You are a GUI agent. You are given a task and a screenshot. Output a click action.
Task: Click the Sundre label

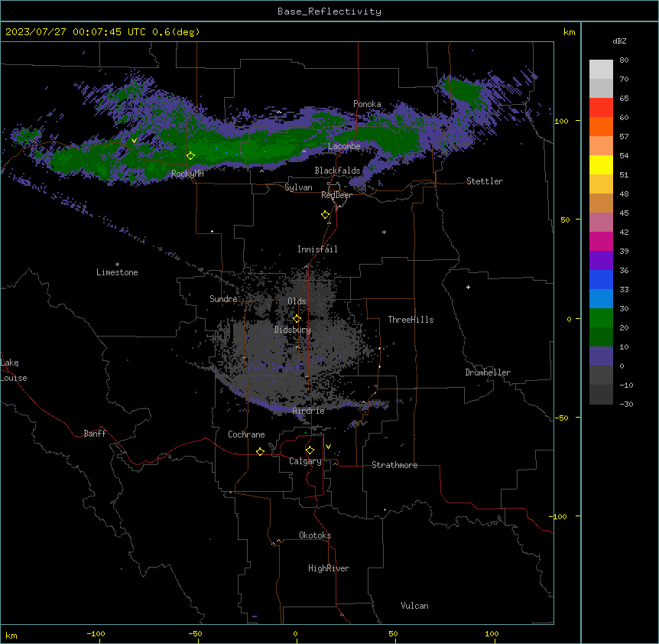coord(223,299)
